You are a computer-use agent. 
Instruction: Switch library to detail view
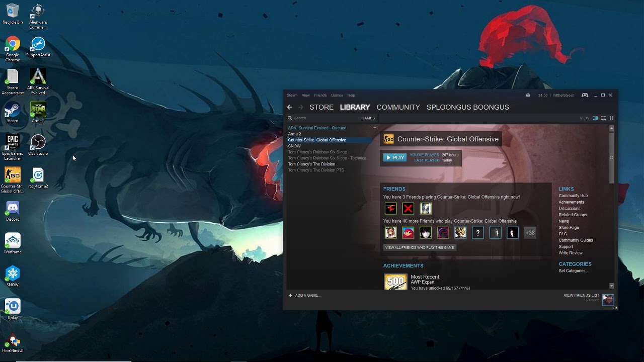pos(595,118)
